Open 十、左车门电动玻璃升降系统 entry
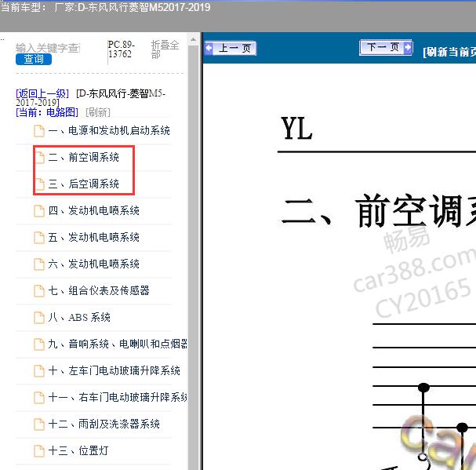The height and width of the screenshot is (470, 476). [x=114, y=370]
